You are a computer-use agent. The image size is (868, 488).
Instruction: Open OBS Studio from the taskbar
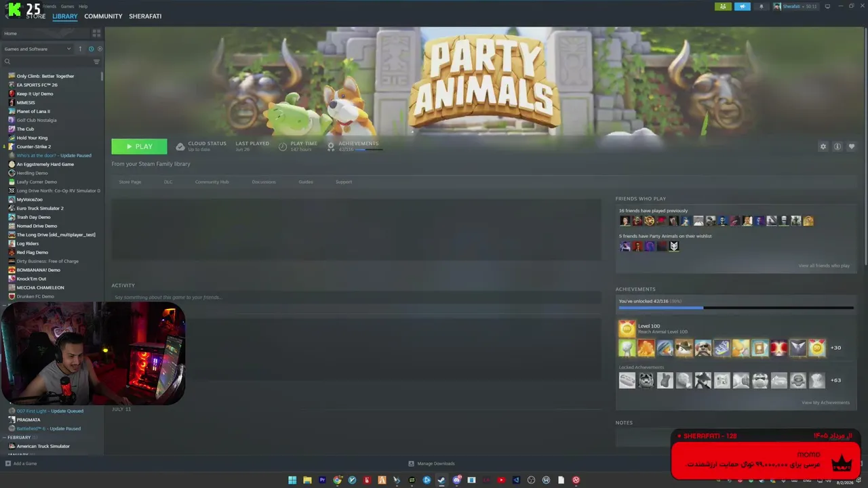(x=531, y=480)
